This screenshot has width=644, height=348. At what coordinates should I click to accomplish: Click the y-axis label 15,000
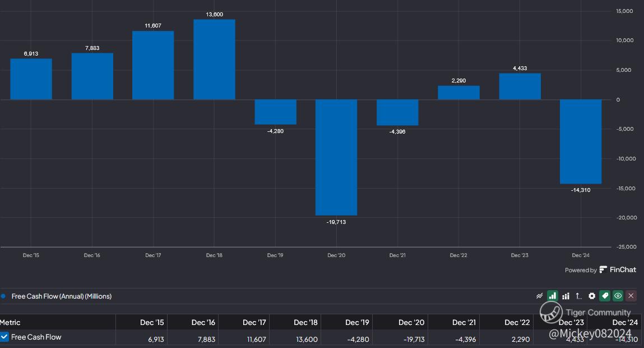point(625,11)
